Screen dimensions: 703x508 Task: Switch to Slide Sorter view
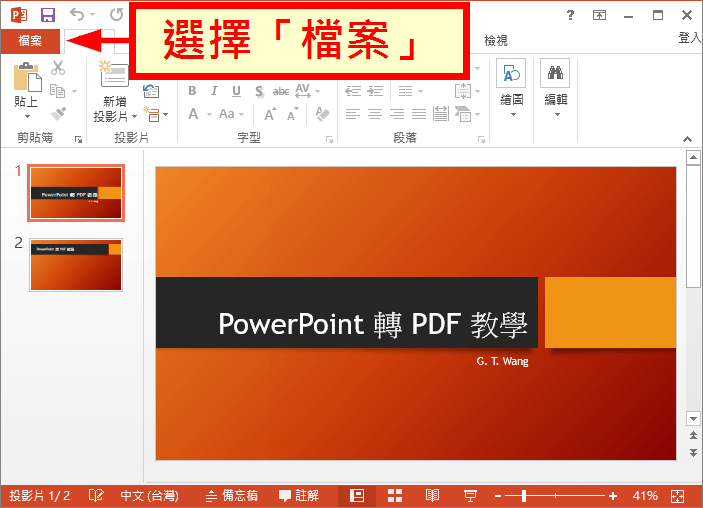[395, 495]
